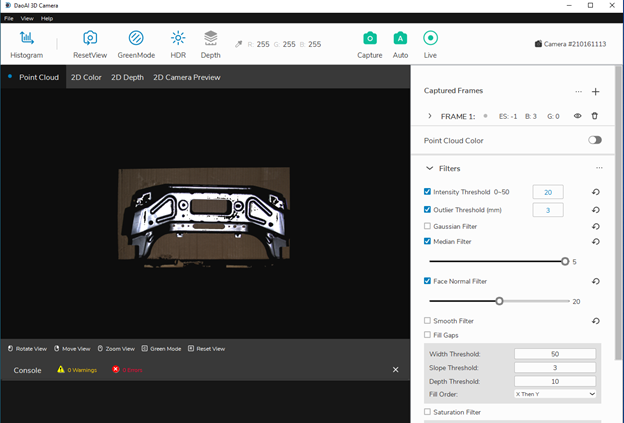Open the View menu
Screen dimensions: 624x423
[27, 18]
